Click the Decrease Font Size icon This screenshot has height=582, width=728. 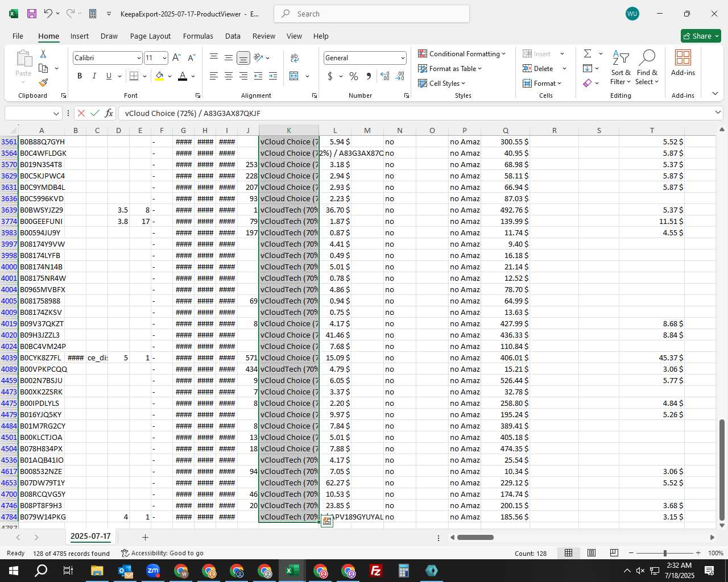tap(191, 58)
